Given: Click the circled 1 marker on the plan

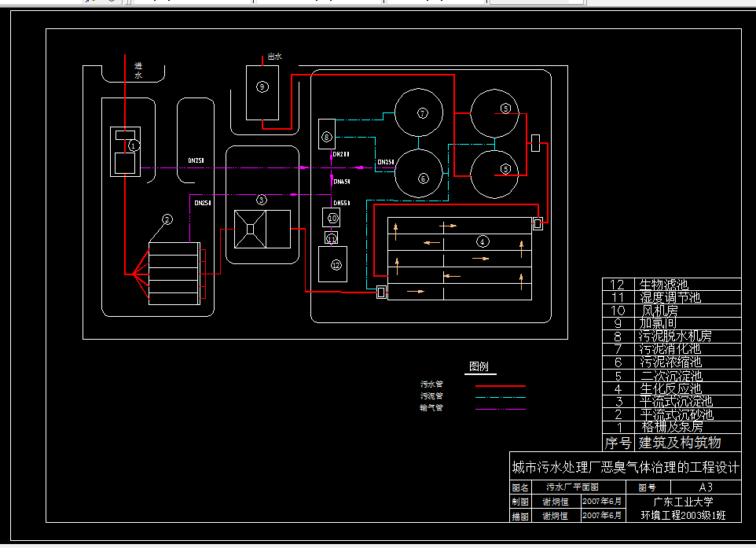Looking at the screenshot, I should (134, 145).
